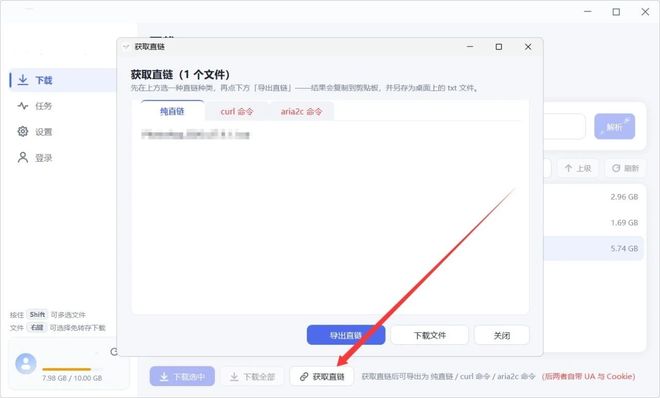Click the refresh icon next to account card
This screenshot has height=398, width=660.
114,351
